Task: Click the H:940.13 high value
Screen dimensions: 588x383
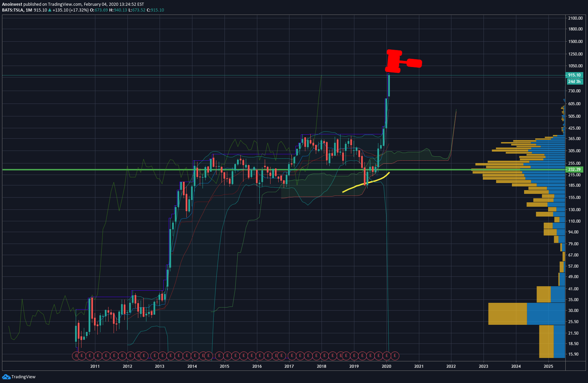Action: click(118, 10)
